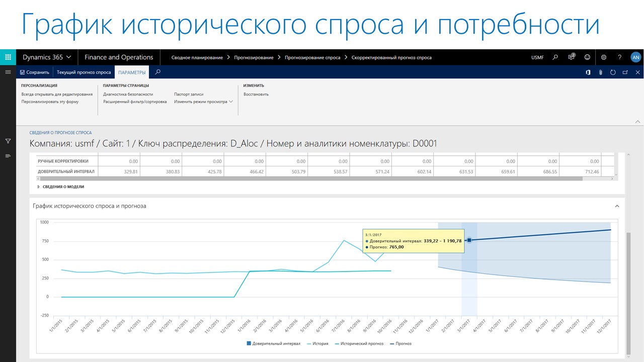Click the refresh page icon

point(613,72)
